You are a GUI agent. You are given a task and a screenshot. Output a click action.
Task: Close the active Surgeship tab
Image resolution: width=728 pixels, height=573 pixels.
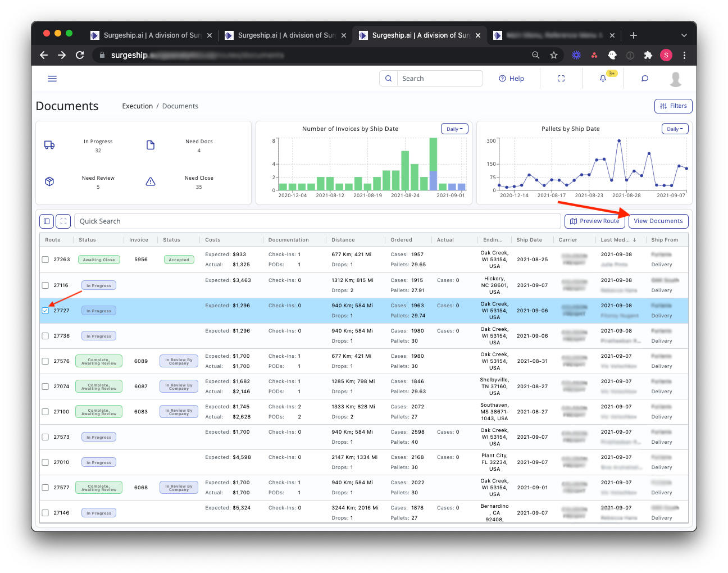[x=478, y=35]
